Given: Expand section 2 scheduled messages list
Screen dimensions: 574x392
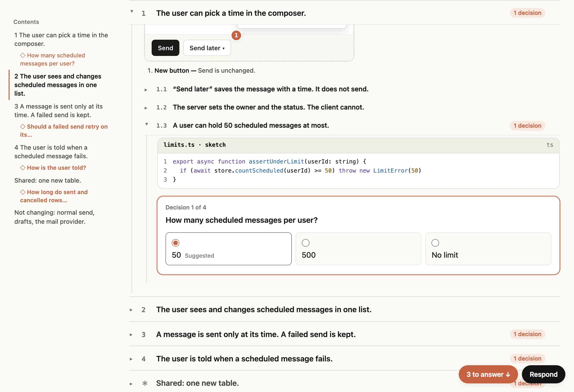Looking at the screenshot, I should coord(131,310).
